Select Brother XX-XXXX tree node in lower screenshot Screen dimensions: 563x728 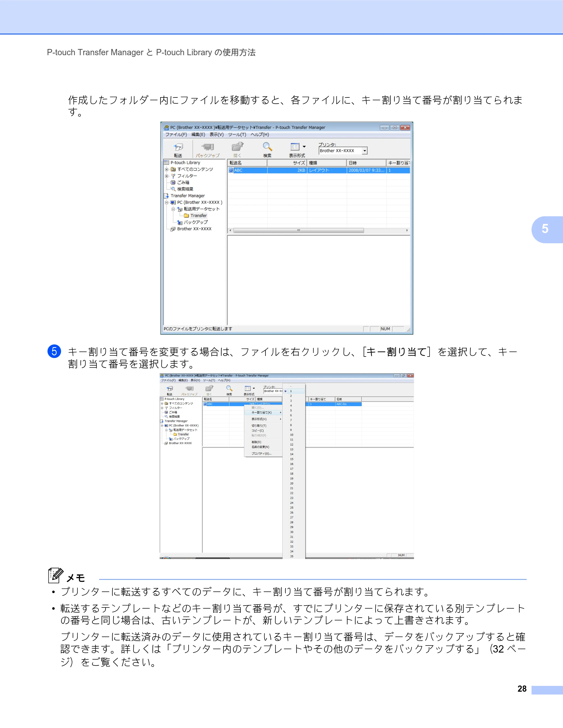[178, 443]
